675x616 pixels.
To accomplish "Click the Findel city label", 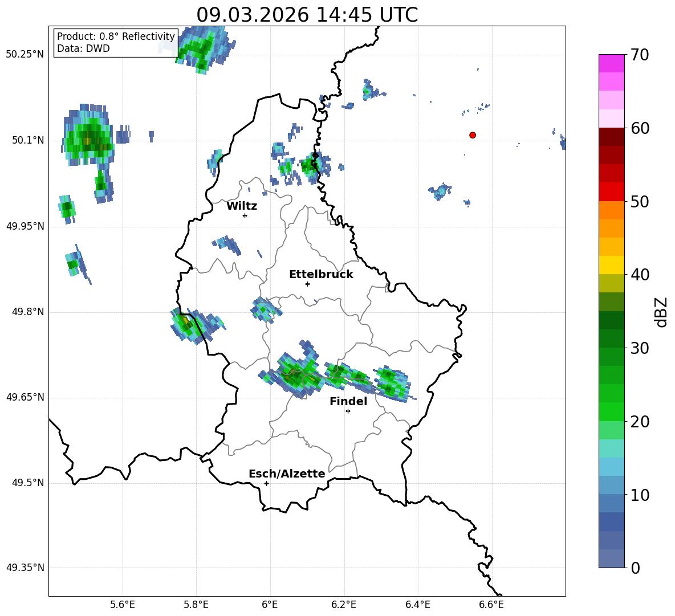I will pos(348,401).
